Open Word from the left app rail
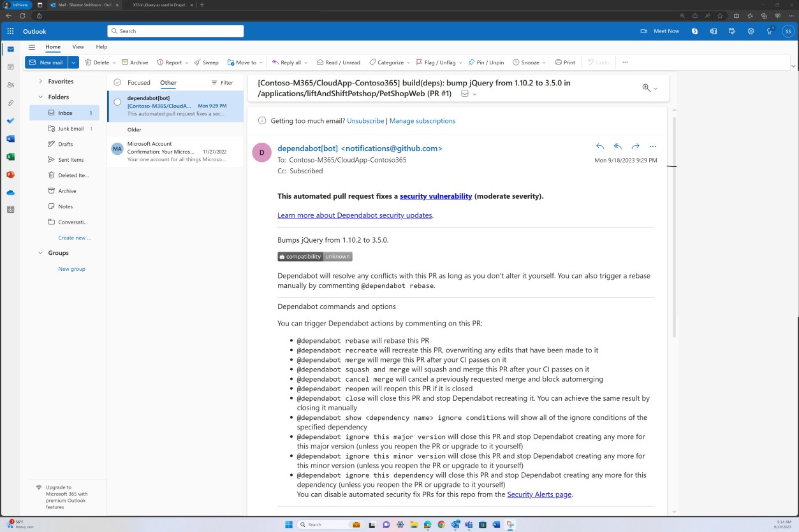Viewport: 799px width, 532px height. [10, 138]
